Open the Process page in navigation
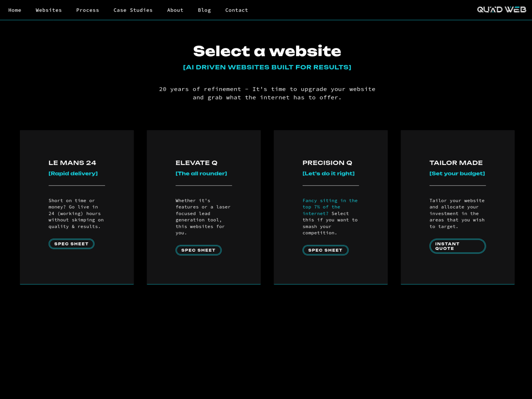The image size is (532, 399). click(87, 10)
